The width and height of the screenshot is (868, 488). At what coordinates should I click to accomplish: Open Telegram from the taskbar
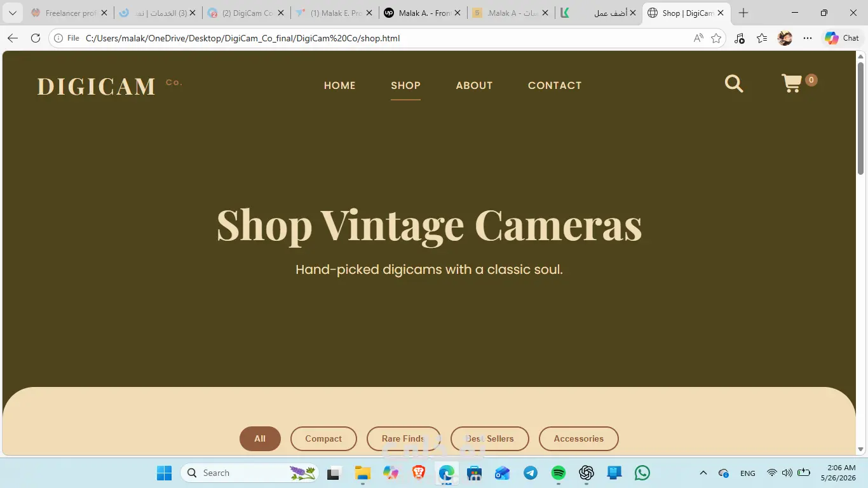coord(531,473)
